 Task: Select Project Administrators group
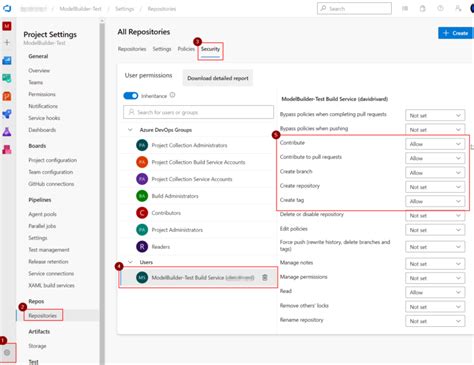pyautogui.click(x=198, y=230)
